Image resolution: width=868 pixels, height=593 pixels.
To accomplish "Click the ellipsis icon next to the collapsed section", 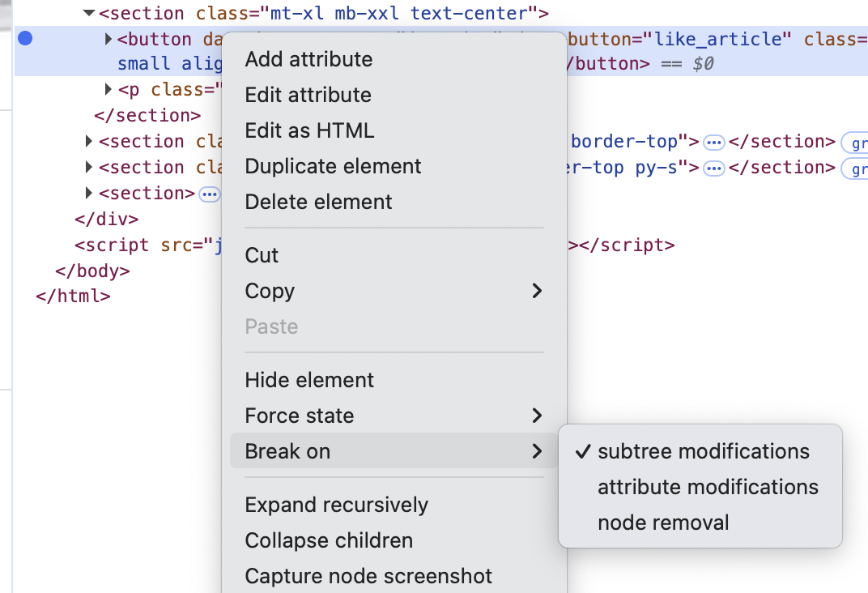I will pyautogui.click(x=210, y=194).
